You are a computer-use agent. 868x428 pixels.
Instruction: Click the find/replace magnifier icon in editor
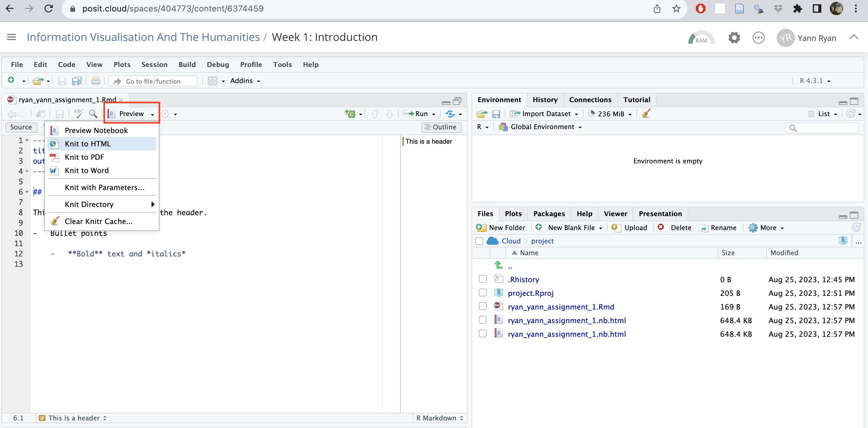[93, 114]
